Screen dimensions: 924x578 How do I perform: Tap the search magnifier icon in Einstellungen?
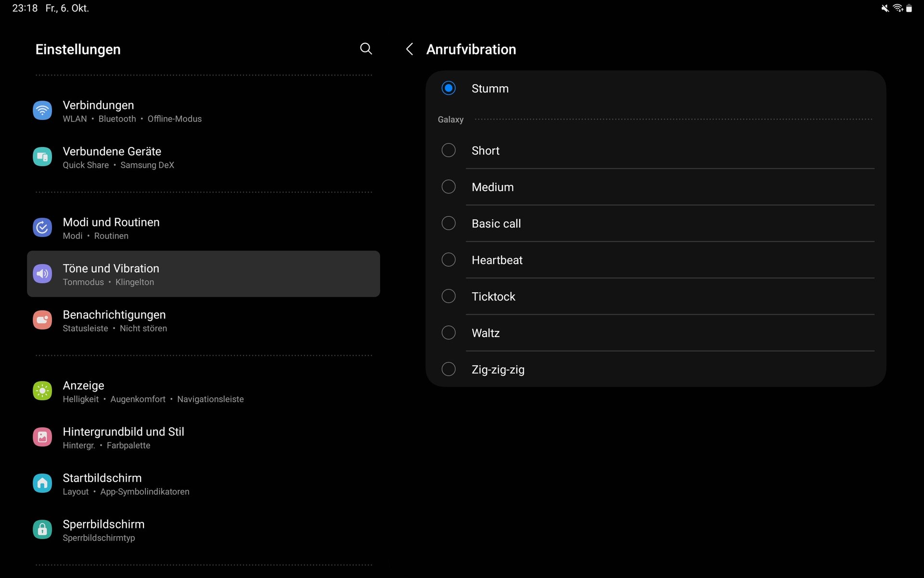pos(366,49)
